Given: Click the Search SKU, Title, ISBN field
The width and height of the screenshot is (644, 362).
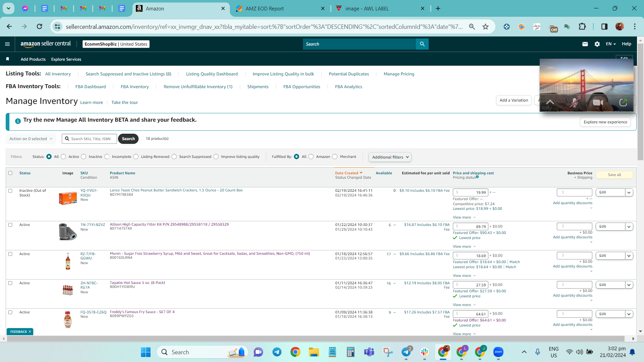Looking at the screenshot, I should pos(89,139).
